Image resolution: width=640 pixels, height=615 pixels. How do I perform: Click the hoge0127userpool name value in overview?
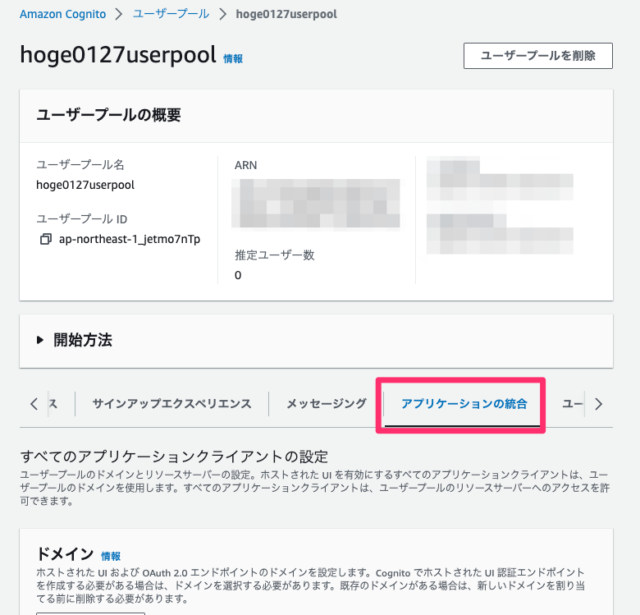click(85, 185)
